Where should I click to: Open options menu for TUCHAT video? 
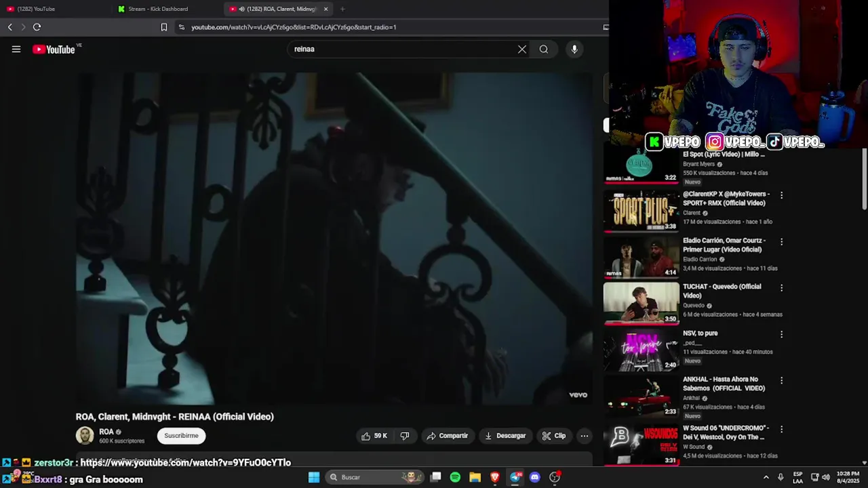point(781,287)
